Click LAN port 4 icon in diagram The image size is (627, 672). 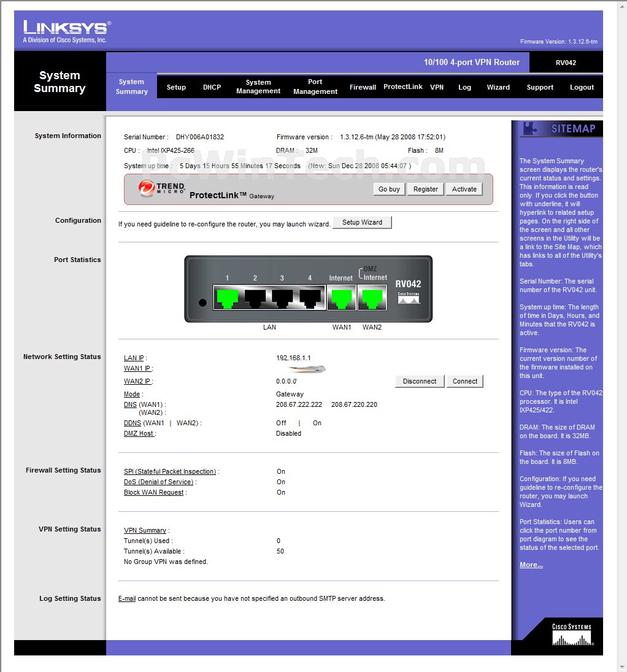pos(310,298)
